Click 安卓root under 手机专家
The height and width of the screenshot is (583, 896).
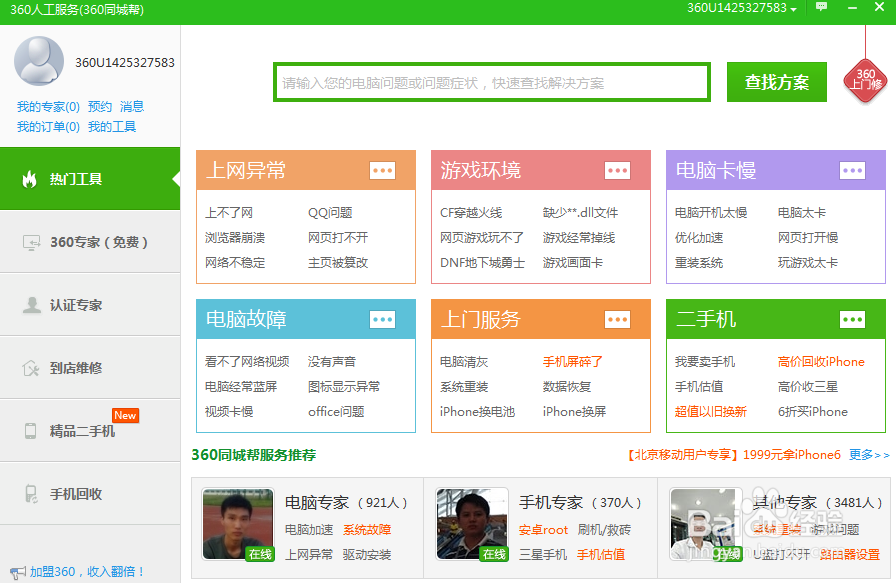(x=543, y=530)
